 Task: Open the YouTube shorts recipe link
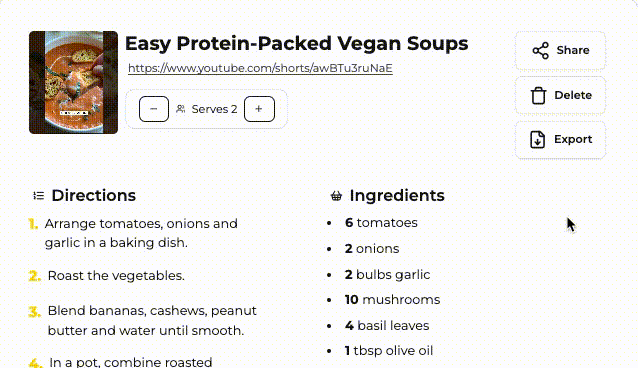pos(260,68)
